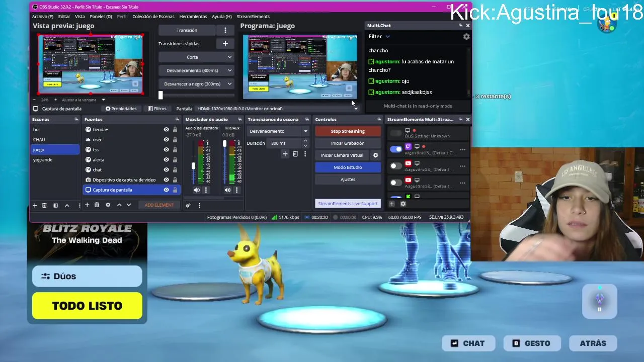Add a quick transition with plus icon
The width and height of the screenshot is (644, 362).
click(225, 44)
